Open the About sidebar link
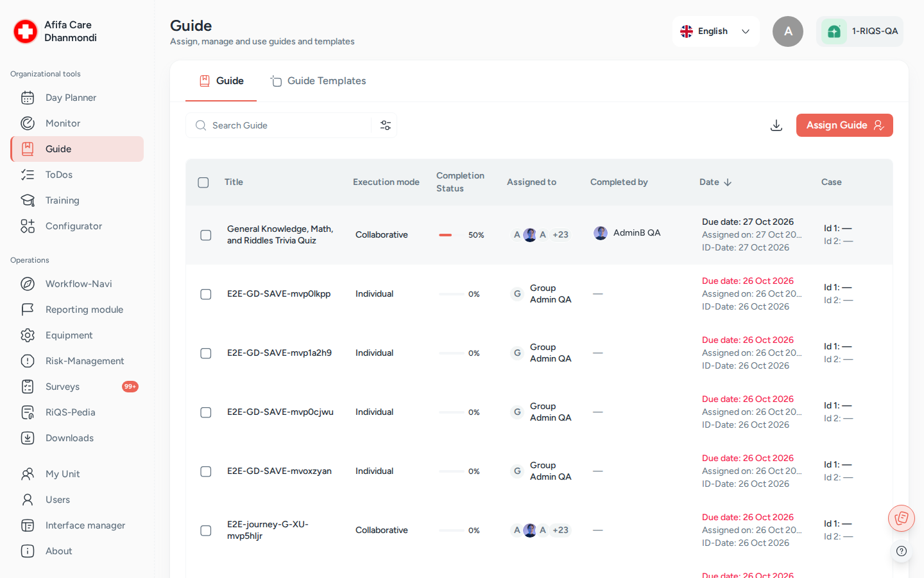This screenshot has width=924, height=578. [77, 551]
